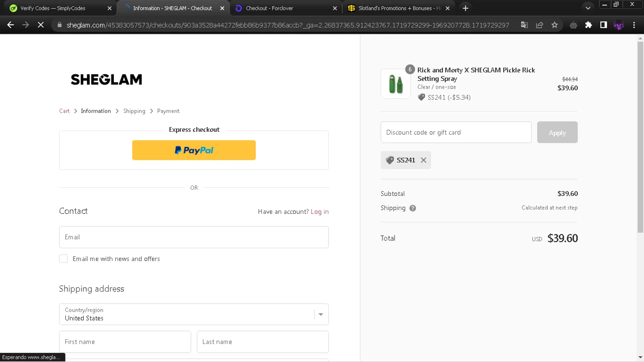Stop page loading with the X button
Image resolution: width=644 pixels, height=362 pixels.
[41, 25]
